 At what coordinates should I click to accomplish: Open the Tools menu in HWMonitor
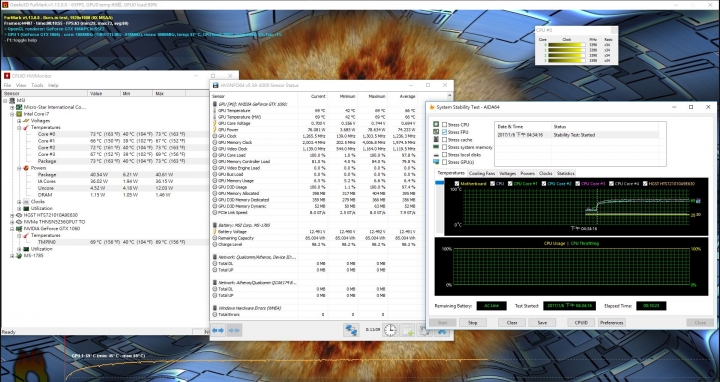(x=37, y=85)
